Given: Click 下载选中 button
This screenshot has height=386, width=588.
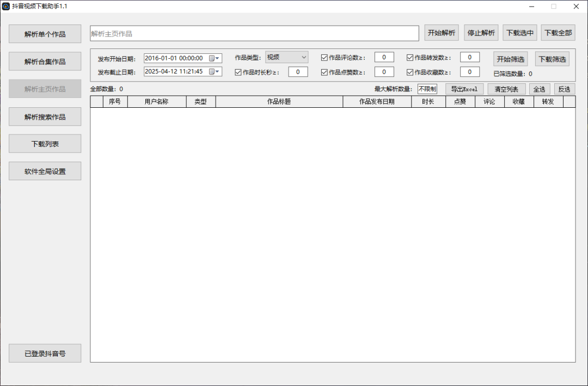Looking at the screenshot, I should (520, 33).
